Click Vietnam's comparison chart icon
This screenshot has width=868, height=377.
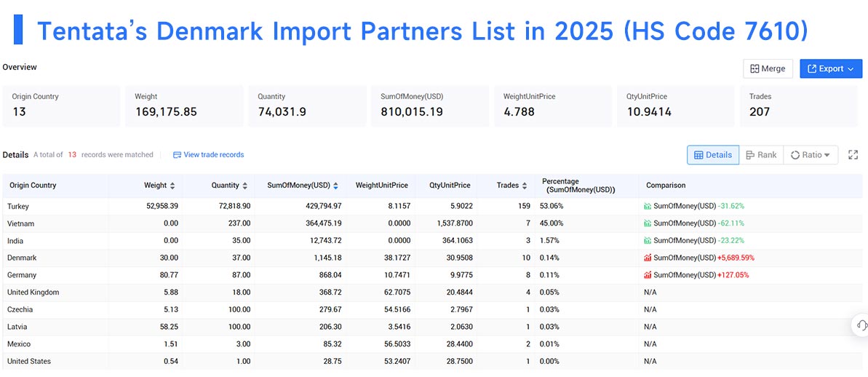point(647,223)
